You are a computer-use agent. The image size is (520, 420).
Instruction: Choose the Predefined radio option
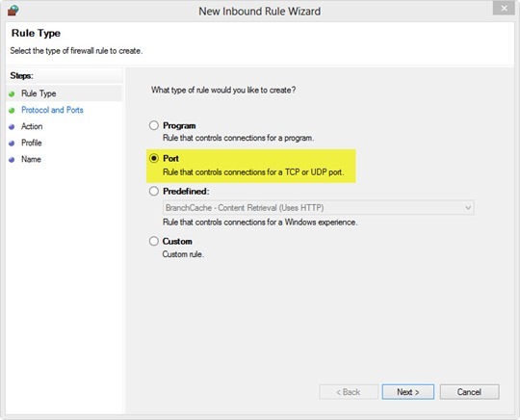[x=154, y=191]
